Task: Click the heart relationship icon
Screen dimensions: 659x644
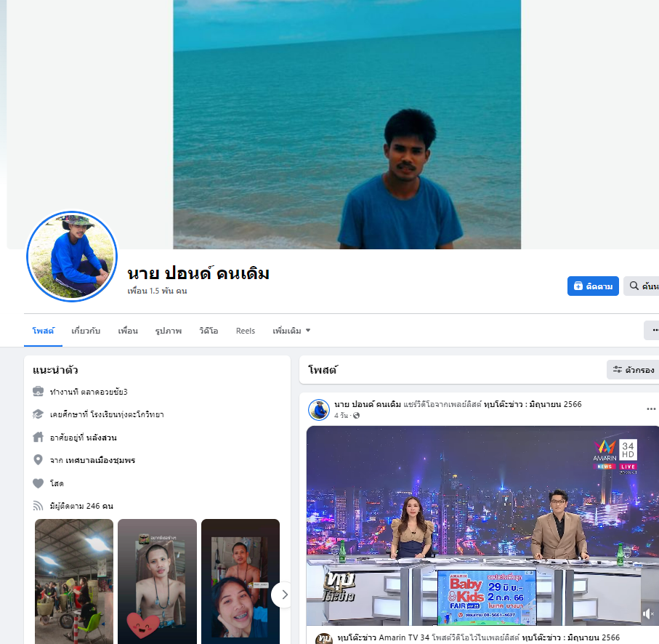Action: pos(38,483)
